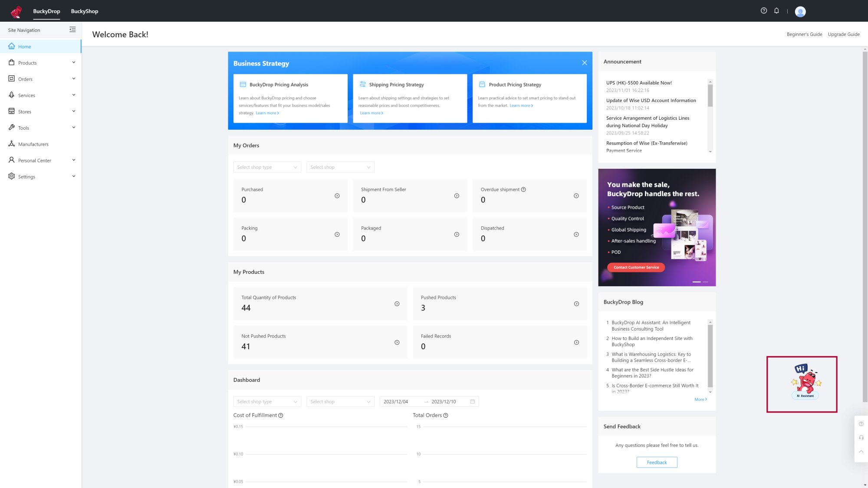The image size is (868, 488).
Task: Open Total Quantity of Products arrow icon
Action: click(x=397, y=304)
